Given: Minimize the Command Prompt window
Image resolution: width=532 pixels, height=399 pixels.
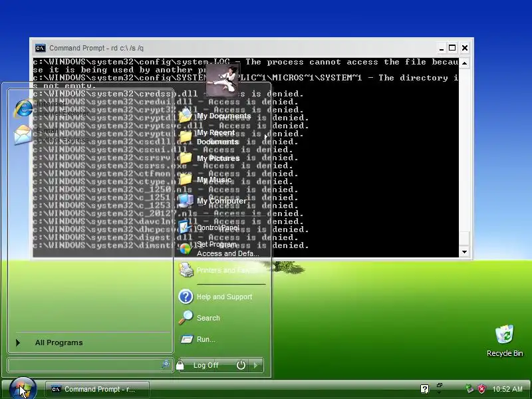Looking at the screenshot, I should click(442, 48).
